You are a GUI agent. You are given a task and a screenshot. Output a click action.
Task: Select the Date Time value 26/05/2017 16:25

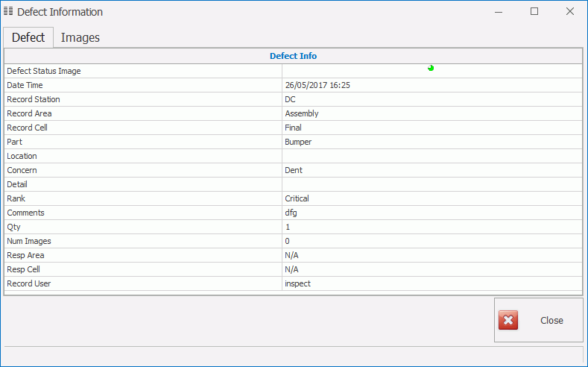point(317,85)
